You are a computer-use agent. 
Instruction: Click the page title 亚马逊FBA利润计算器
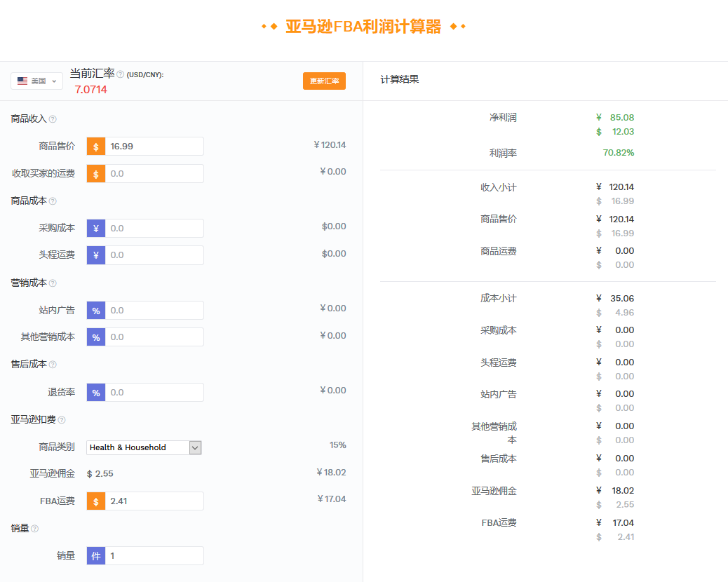363,27
